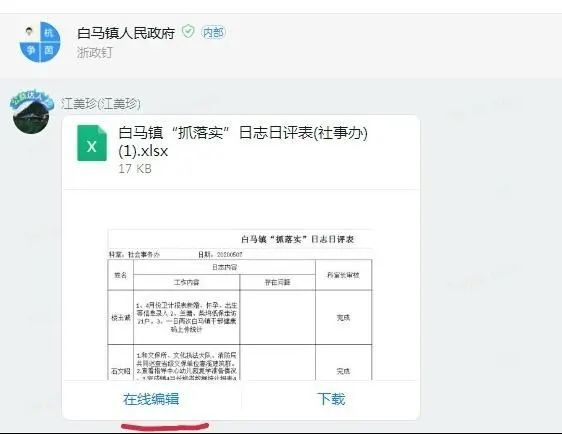This screenshot has width=562, height=434.
Task: Select the 存在问题 column header in preview
Action: 277,282
